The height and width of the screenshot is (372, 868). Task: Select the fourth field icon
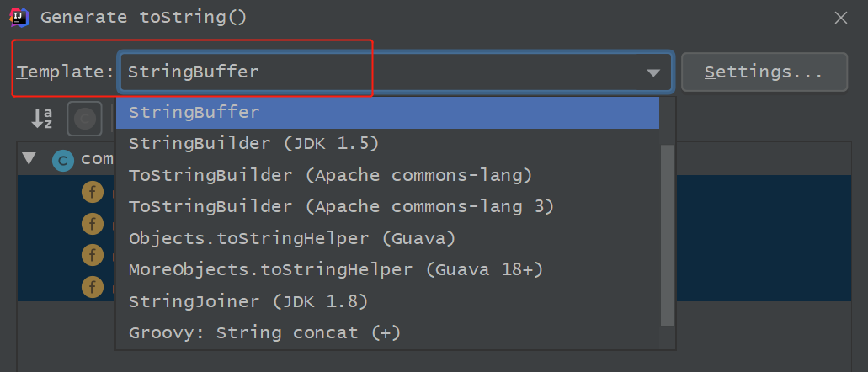[92, 287]
